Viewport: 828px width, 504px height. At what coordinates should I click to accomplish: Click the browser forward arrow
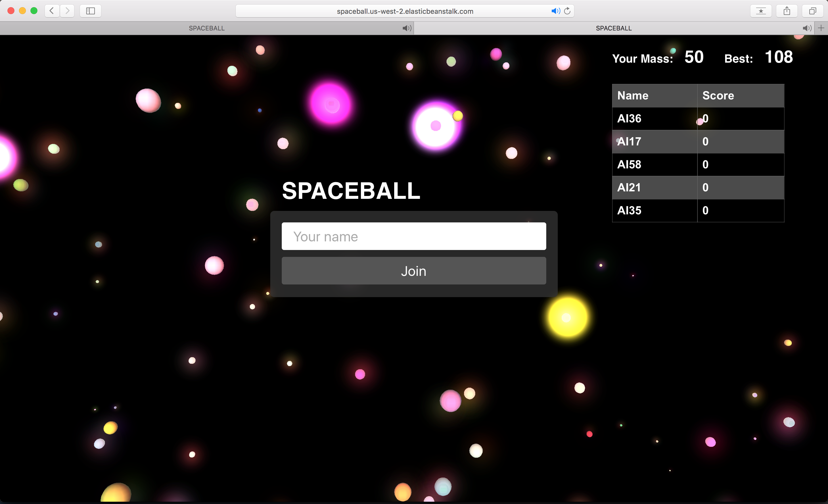tap(67, 11)
